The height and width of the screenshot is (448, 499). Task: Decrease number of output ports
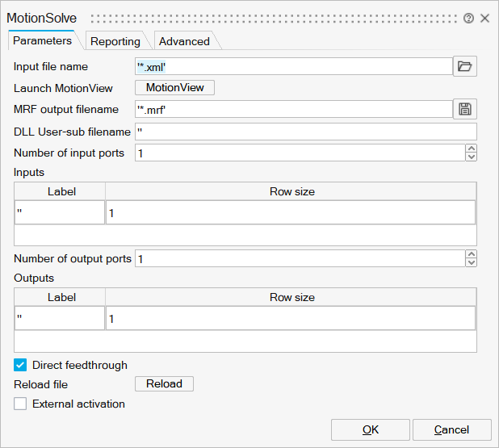pyautogui.click(x=472, y=262)
